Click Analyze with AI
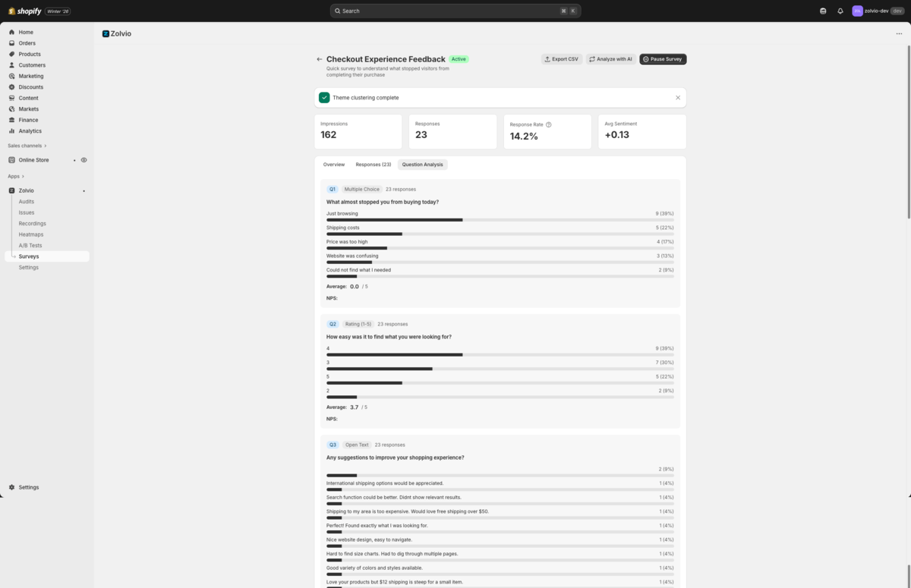 click(610, 58)
